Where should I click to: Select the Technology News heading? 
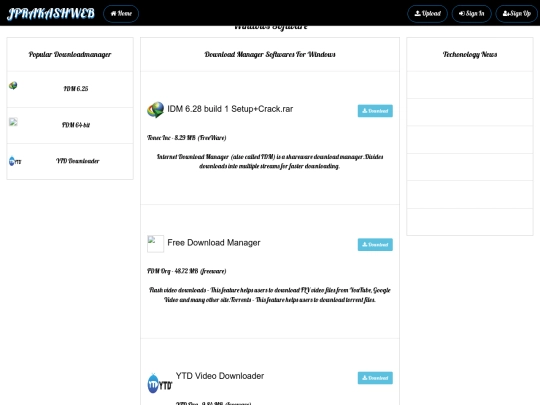click(470, 54)
